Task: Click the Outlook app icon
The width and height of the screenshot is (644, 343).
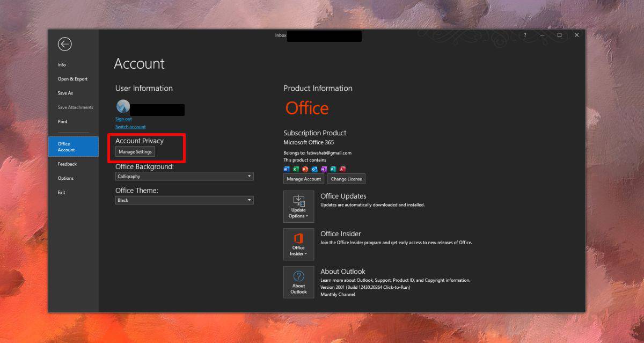Action: (x=314, y=169)
